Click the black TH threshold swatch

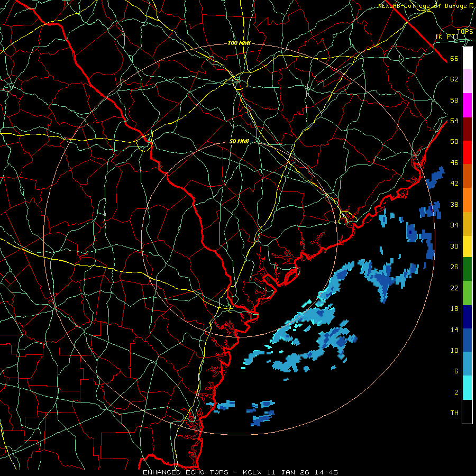pyautogui.click(x=467, y=411)
